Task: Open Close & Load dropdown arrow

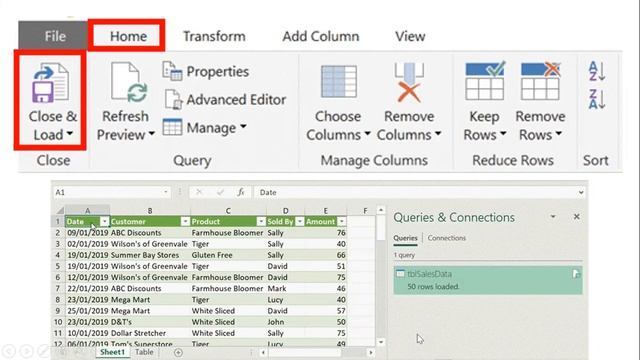Action: 70,133
